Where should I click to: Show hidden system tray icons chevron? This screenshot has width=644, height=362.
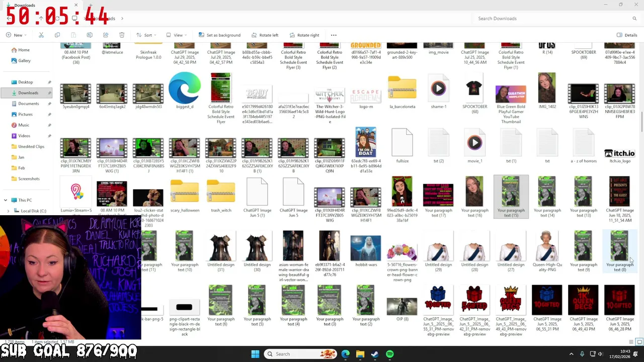571,354
